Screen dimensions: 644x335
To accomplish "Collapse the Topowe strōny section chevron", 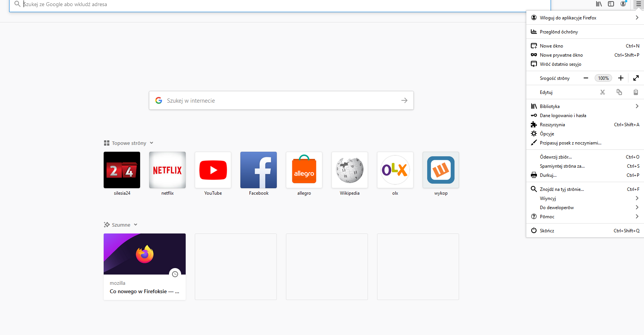I will 152,143.
